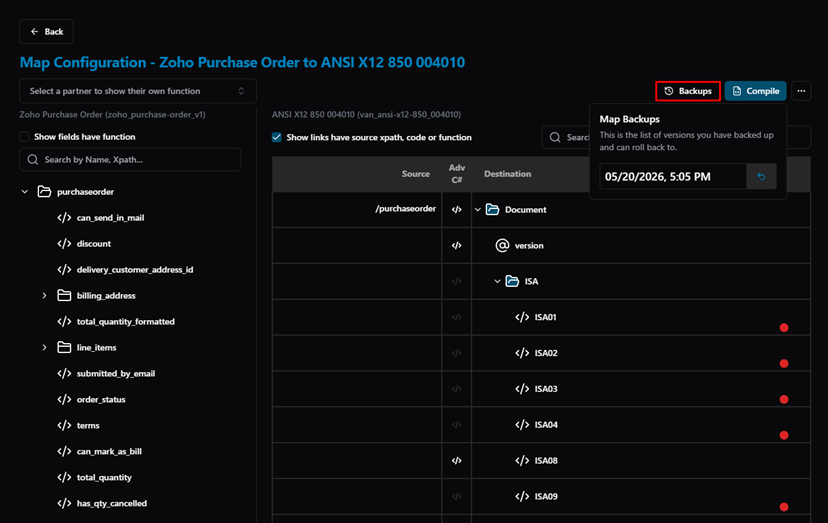The height and width of the screenshot is (523, 828).
Task: Click the Source column header
Action: pos(416,174)
